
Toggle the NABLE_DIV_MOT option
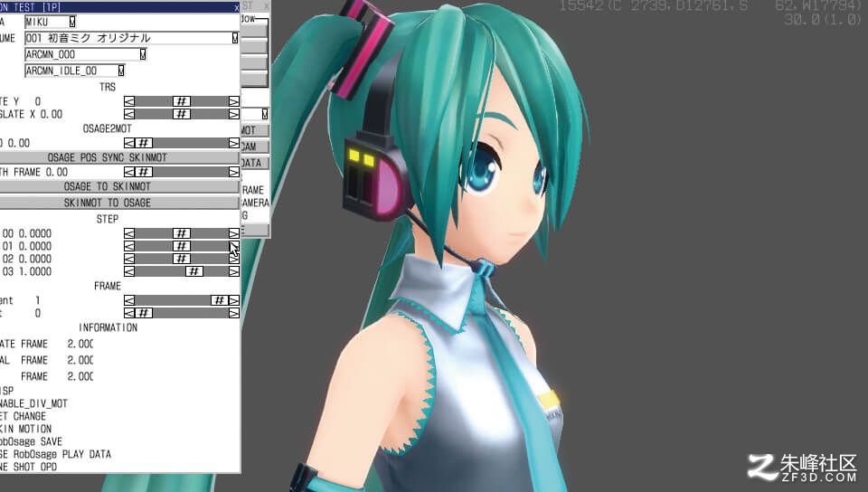tap(33, 403)
